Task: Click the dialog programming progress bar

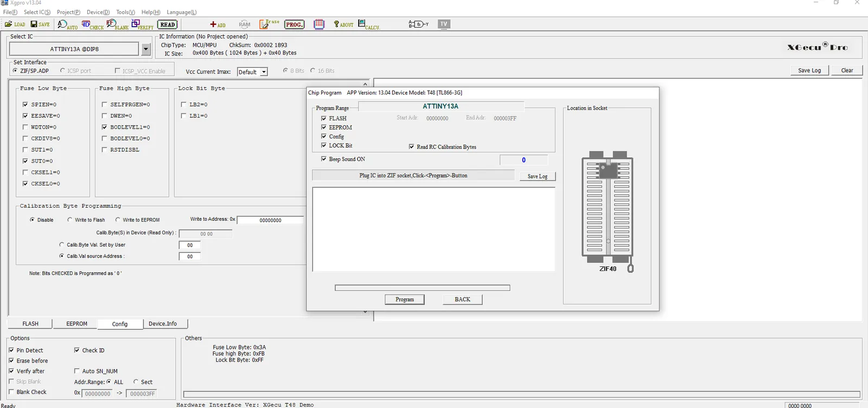Action: coord(423,288)
